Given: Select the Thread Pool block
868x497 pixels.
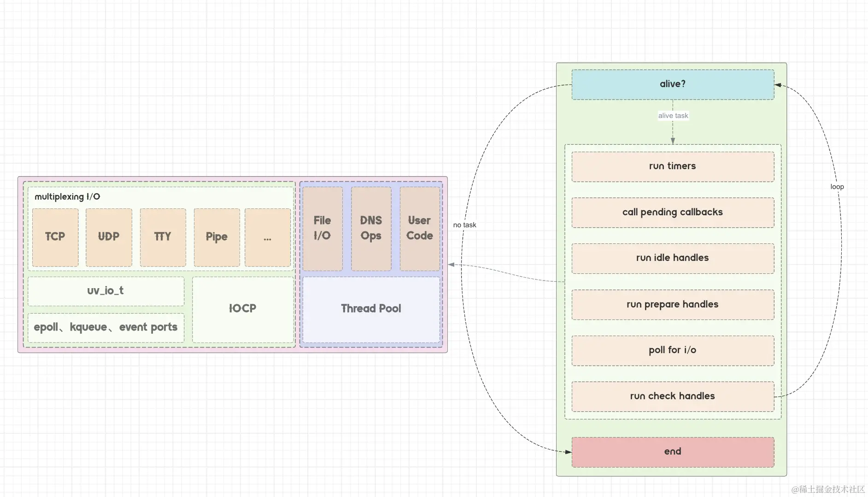Looking at the screenshot, I should pos(371,309).
